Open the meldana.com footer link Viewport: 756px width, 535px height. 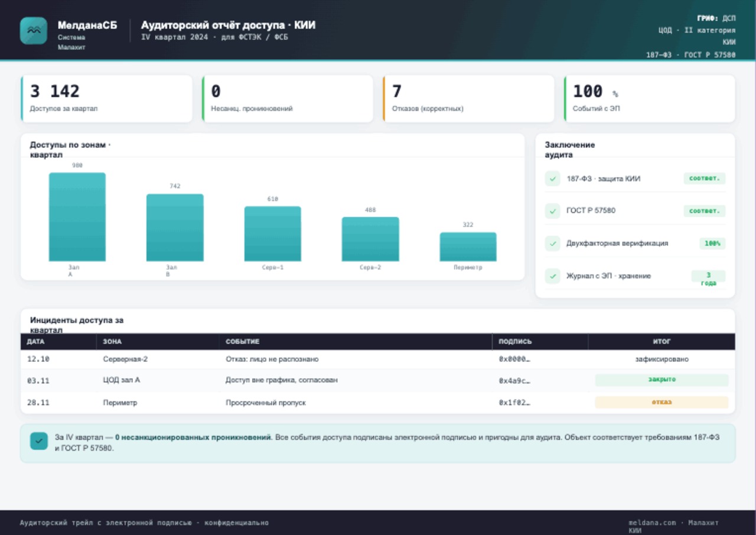click(x=653, y=523)
